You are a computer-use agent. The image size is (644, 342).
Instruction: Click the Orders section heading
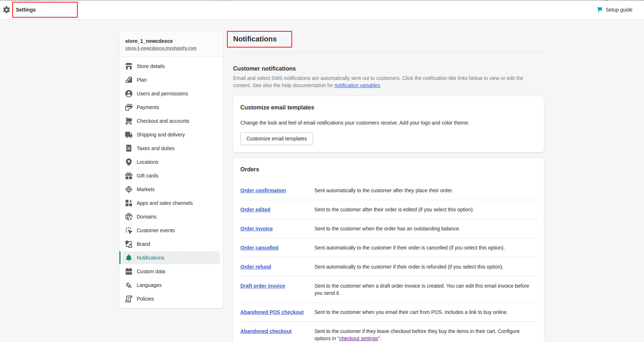click(250, 169)
